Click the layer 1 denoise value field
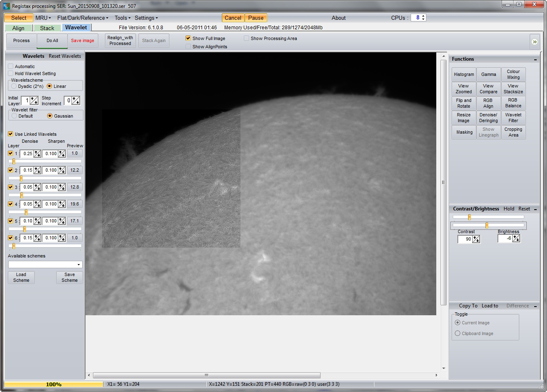 coord(27,153)
